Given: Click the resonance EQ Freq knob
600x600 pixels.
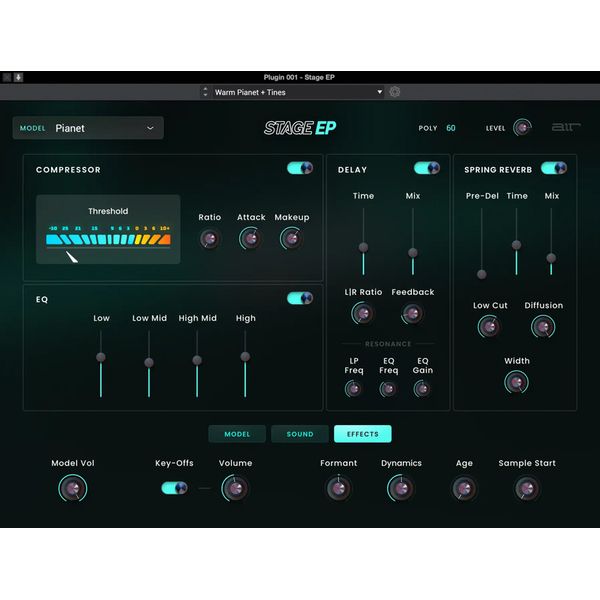Looking at the screenshot, I should 388,389.
